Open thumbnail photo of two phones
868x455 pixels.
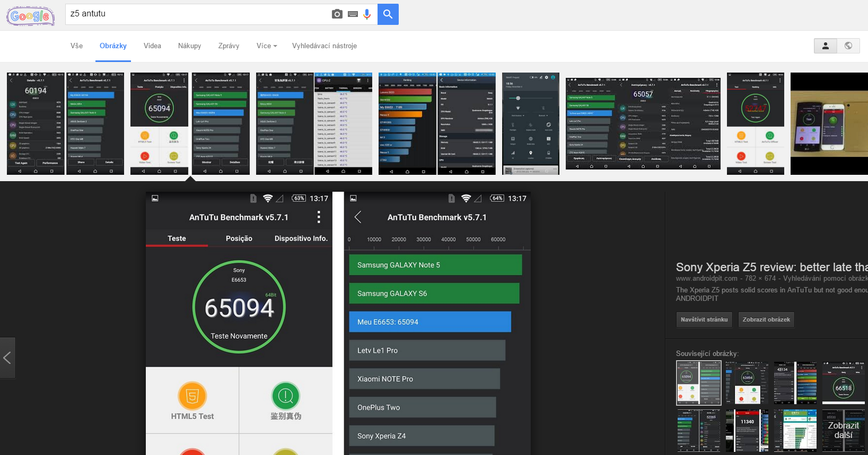click(x=829, y=123)
